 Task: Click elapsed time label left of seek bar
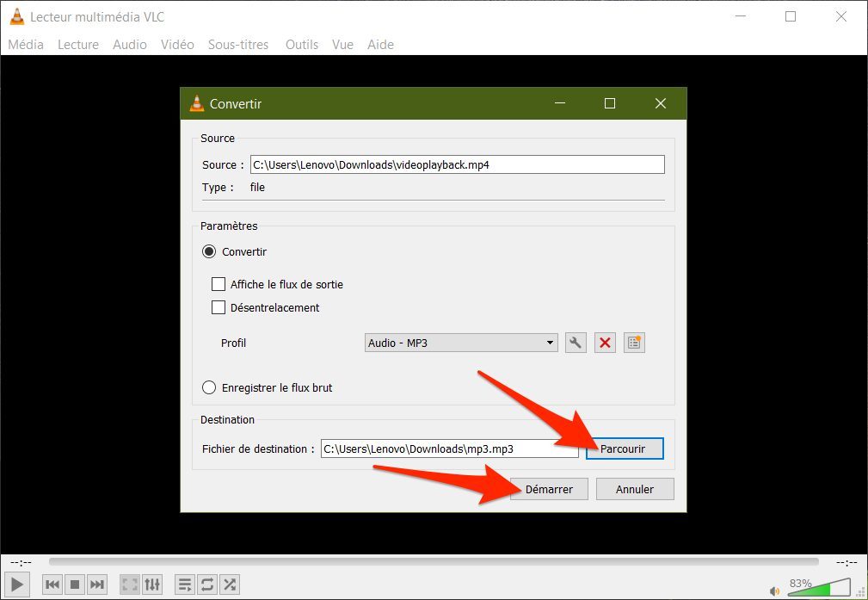pos(21,562)
